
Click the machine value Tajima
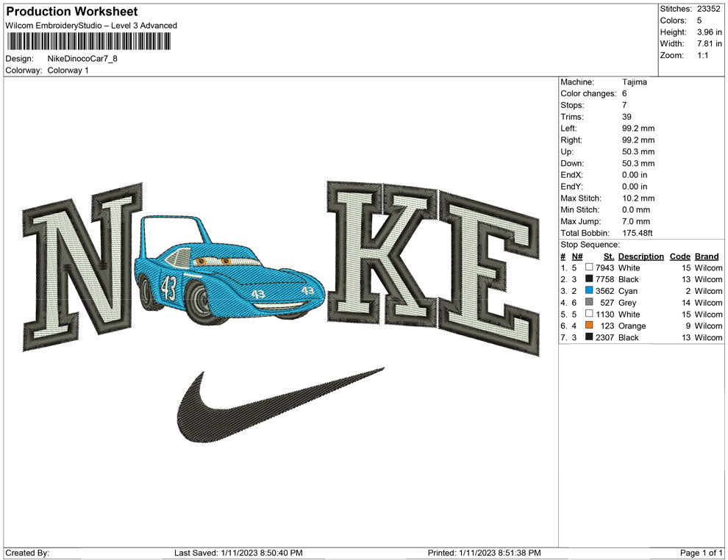point(634,82)
